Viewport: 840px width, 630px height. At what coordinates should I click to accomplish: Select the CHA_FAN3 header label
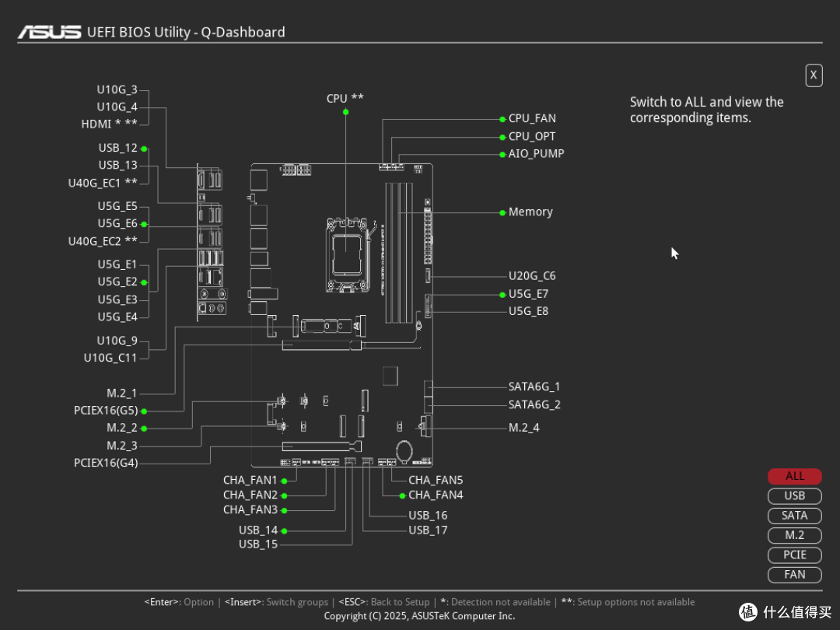coord(250,510)
